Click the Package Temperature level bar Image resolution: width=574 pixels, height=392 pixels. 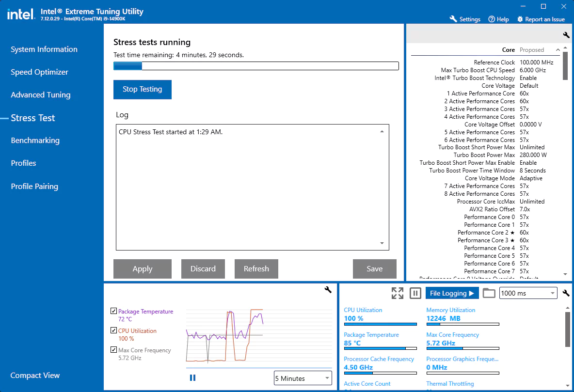pos(380,348)
